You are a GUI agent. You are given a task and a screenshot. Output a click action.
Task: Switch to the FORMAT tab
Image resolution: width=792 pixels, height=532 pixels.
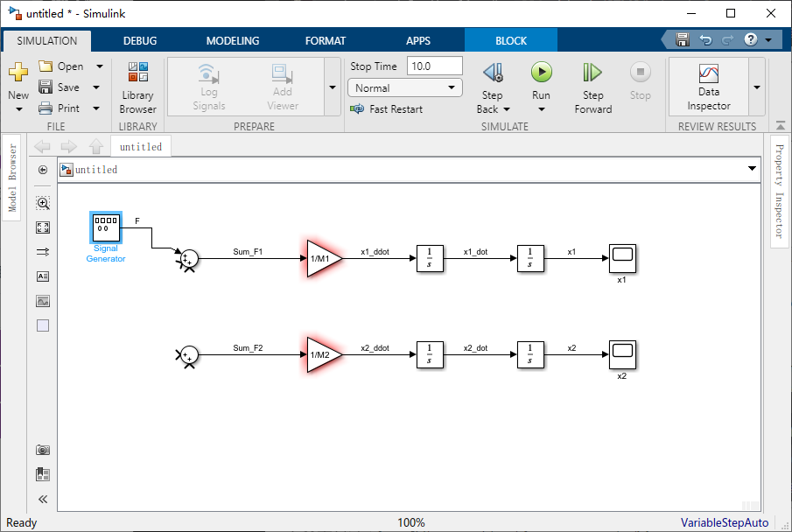click(x=326, y=41)
